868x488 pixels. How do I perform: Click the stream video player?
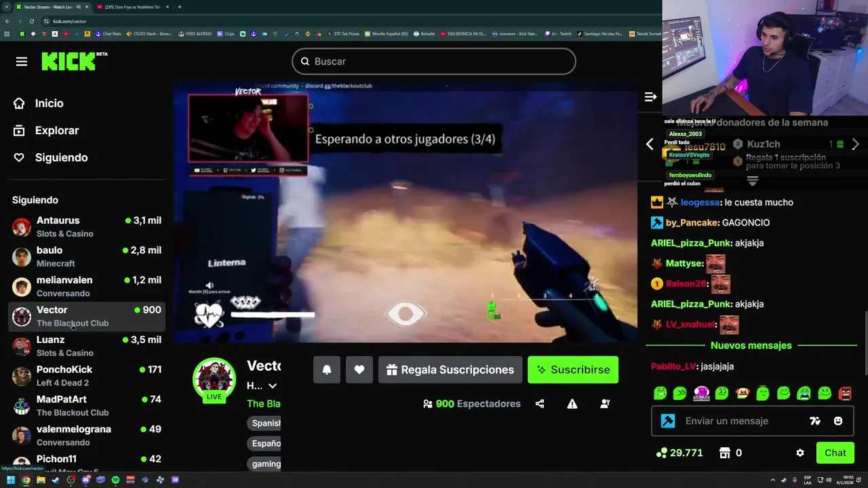406,212
